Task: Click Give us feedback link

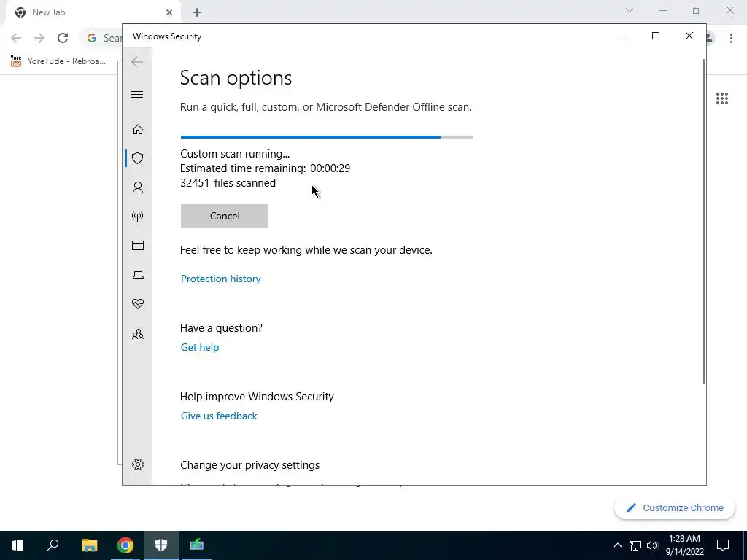Action: (219, 416)
